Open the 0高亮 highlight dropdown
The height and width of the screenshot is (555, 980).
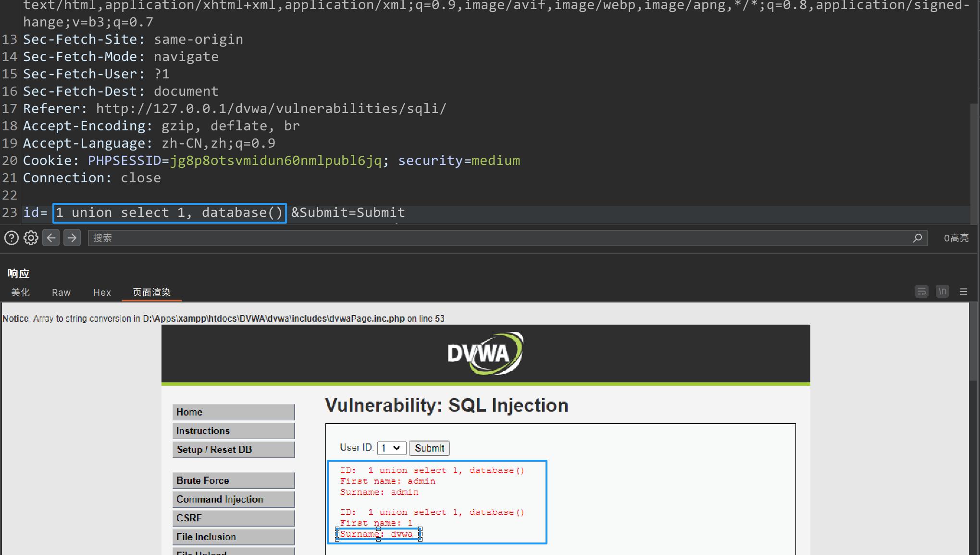coord(955,238)
